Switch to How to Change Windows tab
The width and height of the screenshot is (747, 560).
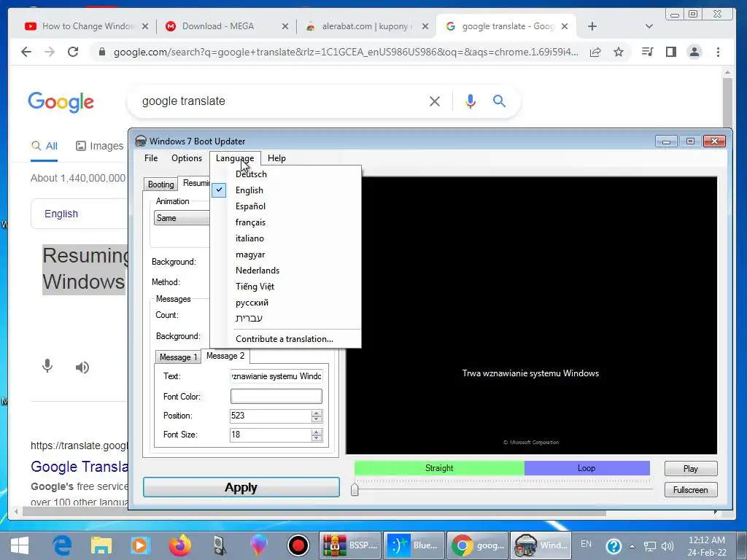pos(86,26)
